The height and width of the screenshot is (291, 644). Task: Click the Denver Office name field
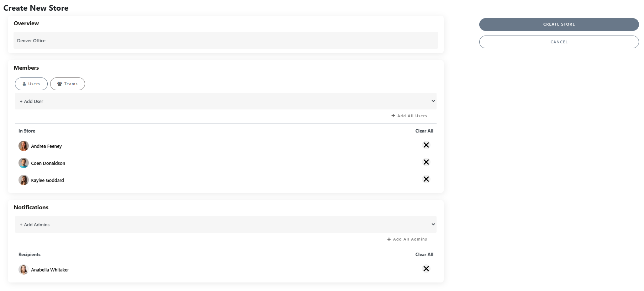pos(226,41)
